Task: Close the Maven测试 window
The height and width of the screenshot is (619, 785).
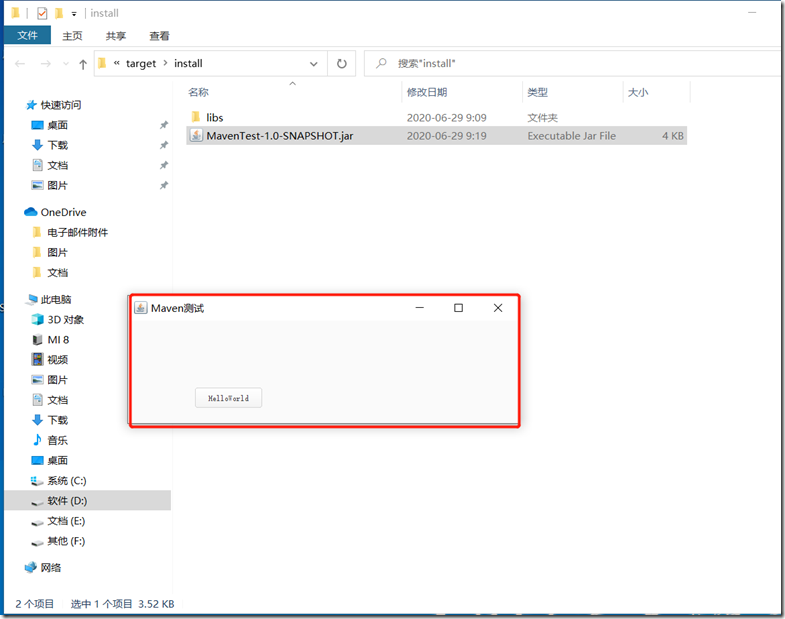Action: pos(498,307)
